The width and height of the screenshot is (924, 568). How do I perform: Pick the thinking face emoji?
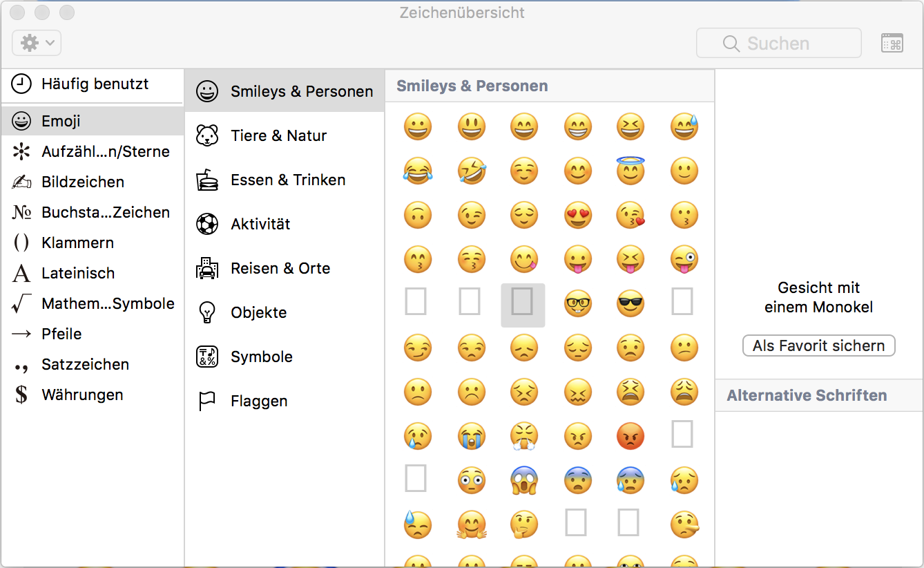(x=523, y=524)
